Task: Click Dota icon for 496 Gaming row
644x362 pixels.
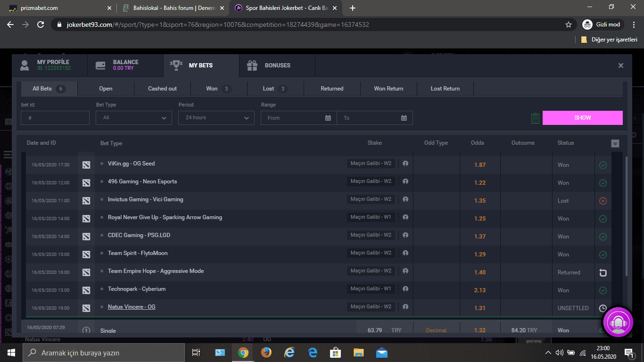Action: point(86,182)
